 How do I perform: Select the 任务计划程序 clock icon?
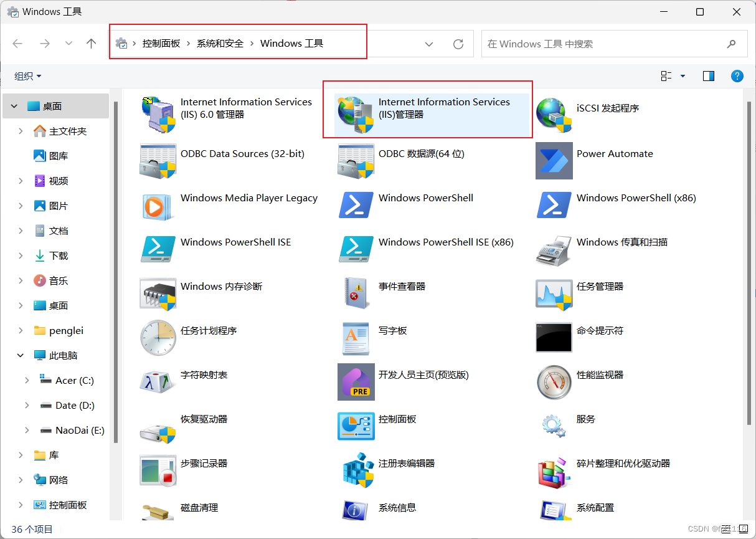coord(158,337)
